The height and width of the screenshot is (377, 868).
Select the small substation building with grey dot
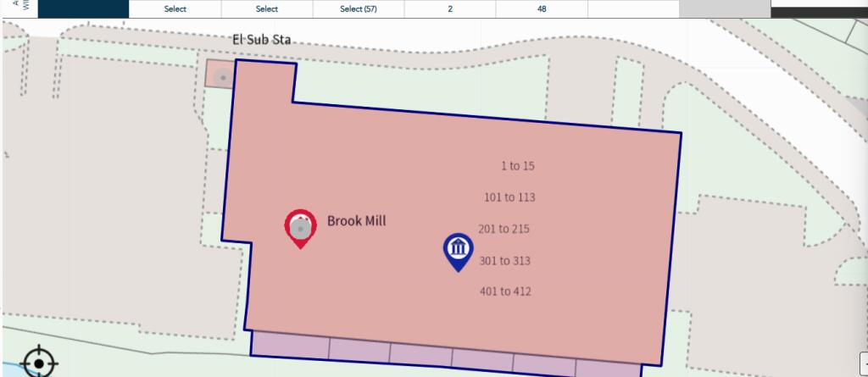220,75
